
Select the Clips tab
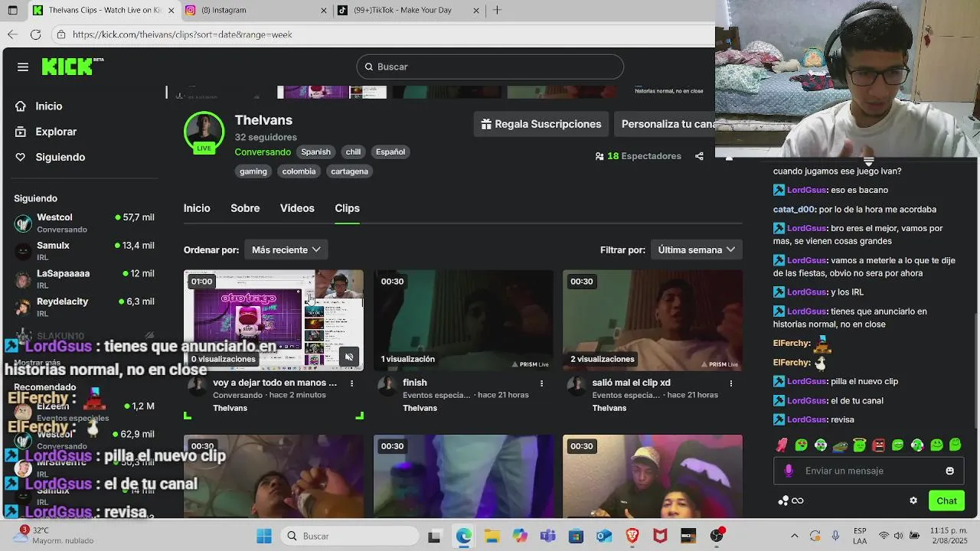click(x=347, y=208)
